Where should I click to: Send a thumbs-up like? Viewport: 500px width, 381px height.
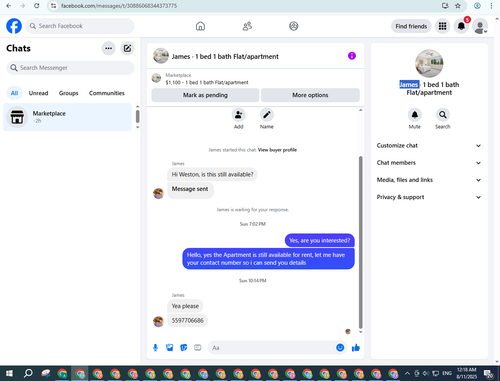tap(356, 348)
